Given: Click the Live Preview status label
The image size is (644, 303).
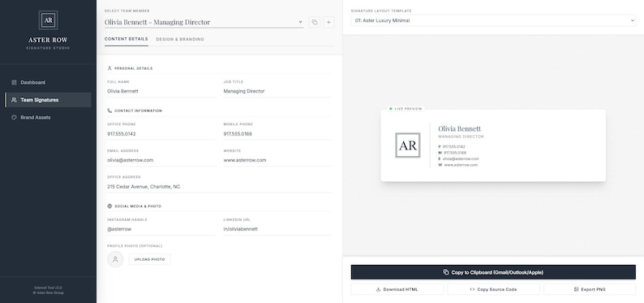Looking at the screenshot, I should [406, 109].
